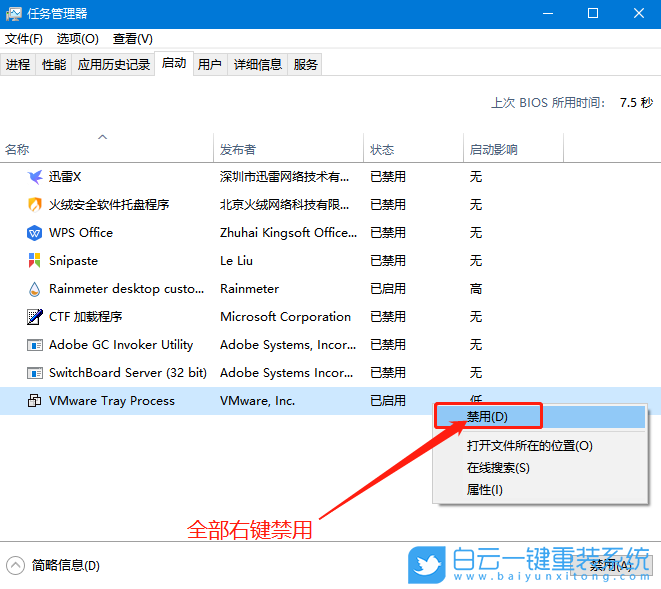Click the CTF 加载程序 icon
The width and height of the screenshot is (661, 589).
[x=35, y=317]
